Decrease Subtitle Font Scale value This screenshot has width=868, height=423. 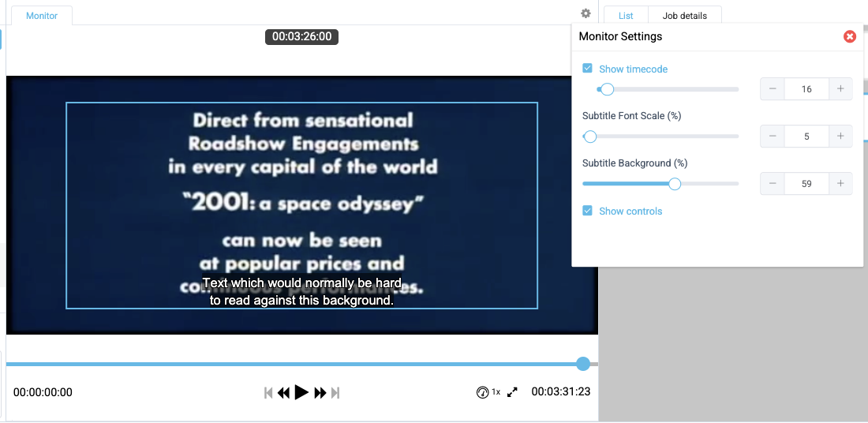coord(773,137)
